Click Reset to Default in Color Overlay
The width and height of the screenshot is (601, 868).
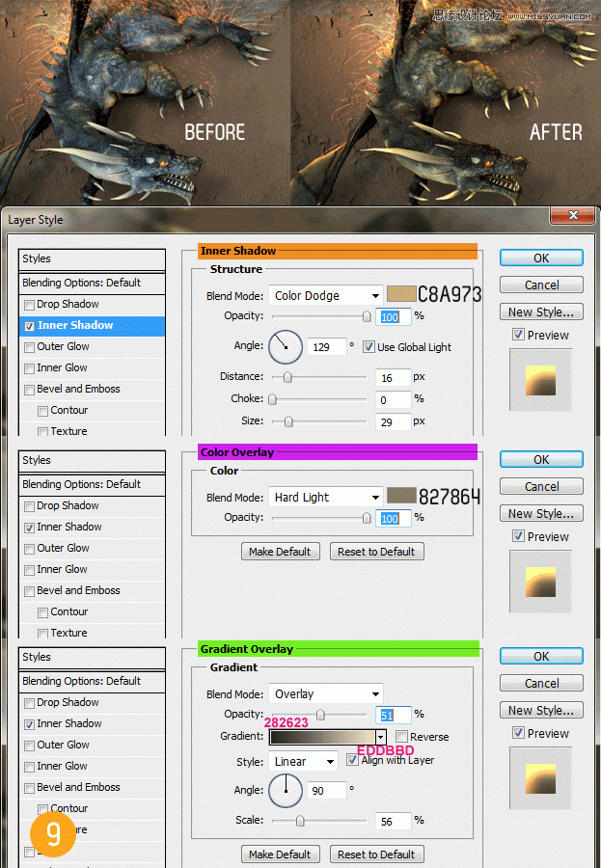click(x=376, y=552)
